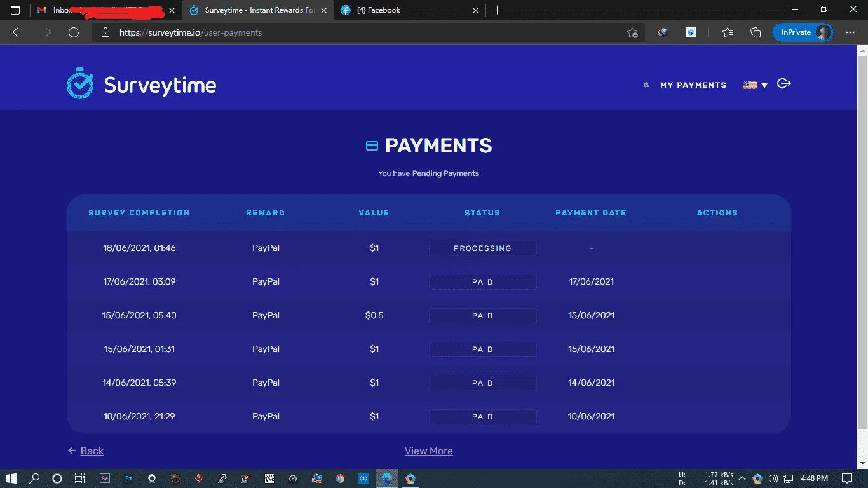Click PAID badge for 10/06/2021 21:29 row
Screen dimensions: 868x488
click(483, 417)
